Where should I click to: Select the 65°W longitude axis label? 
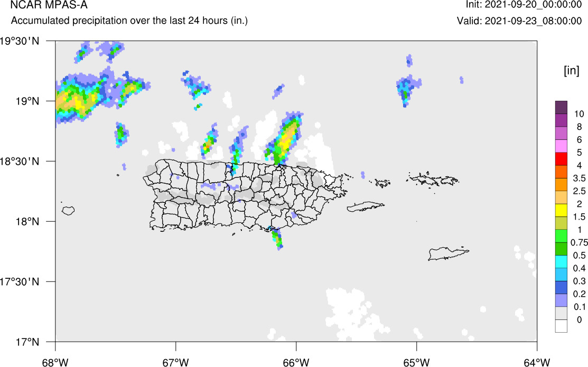tap(417, 362)
